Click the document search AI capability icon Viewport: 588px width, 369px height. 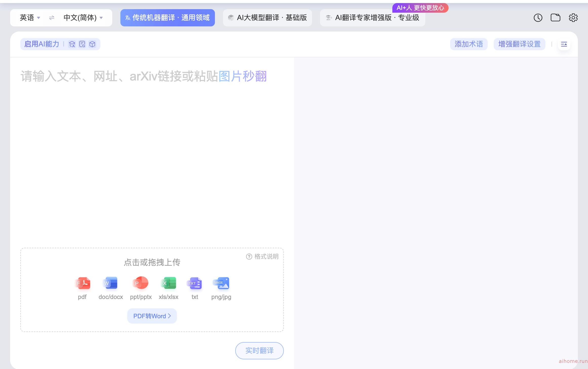[x=82, y=44]
